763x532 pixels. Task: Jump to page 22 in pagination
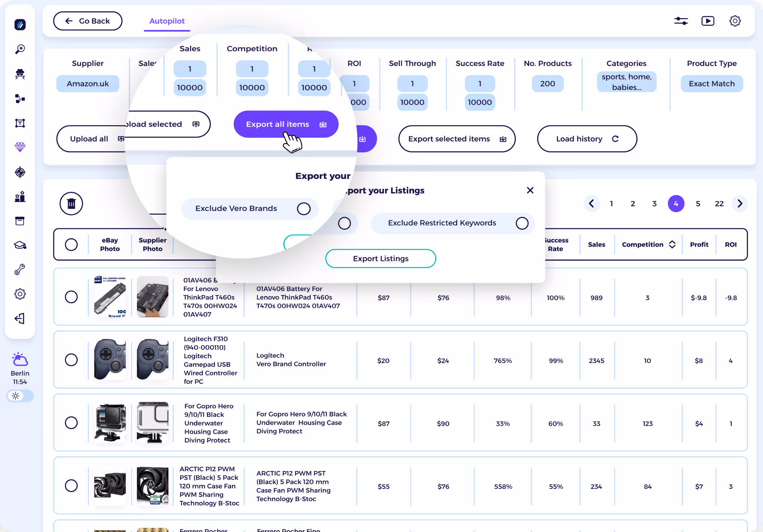(719, 204)
